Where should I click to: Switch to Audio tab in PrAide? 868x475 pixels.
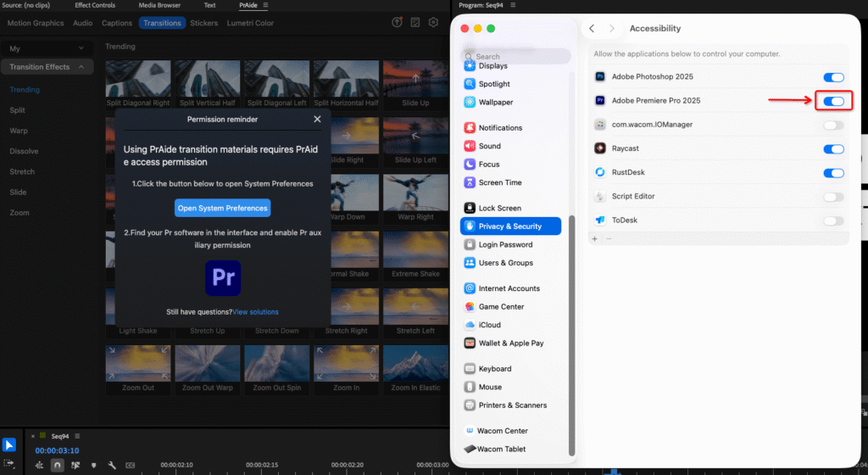click(82, 23)
